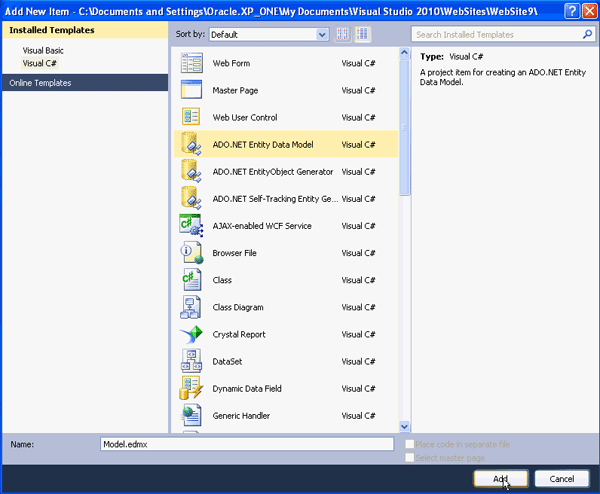Click the Add button
This screenshot has height=494, width=600.
[501, 478]
